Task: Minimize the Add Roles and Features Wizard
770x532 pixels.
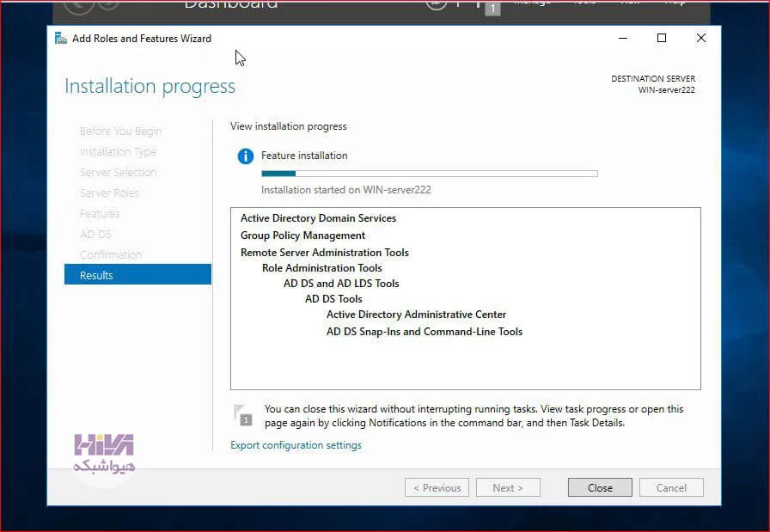Action: (x=623, y=38)
